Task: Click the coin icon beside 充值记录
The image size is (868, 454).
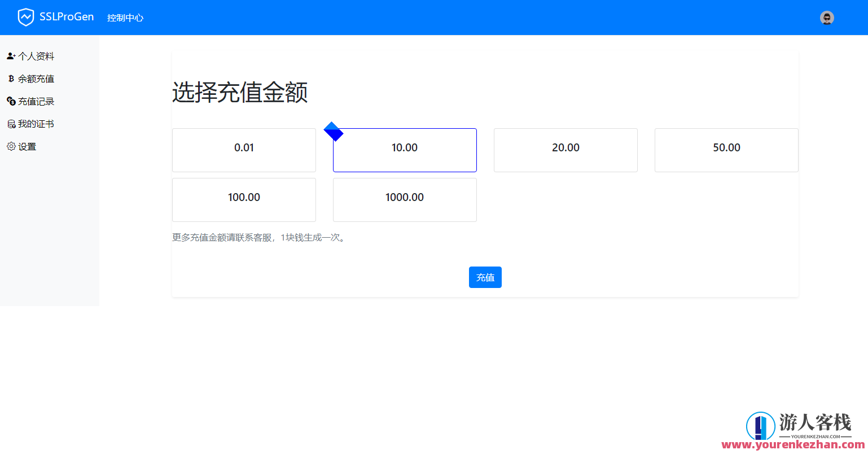Action: coord(11,101)
